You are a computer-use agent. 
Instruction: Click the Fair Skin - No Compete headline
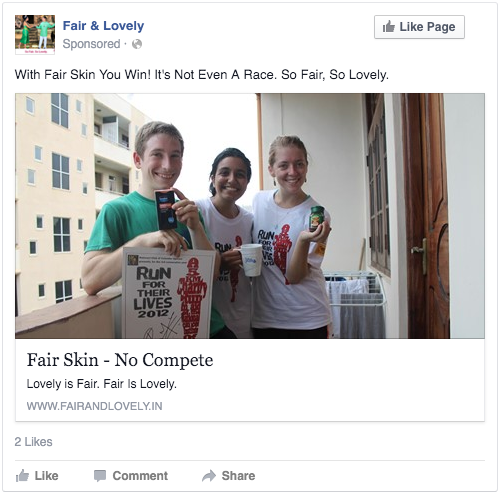120,360
